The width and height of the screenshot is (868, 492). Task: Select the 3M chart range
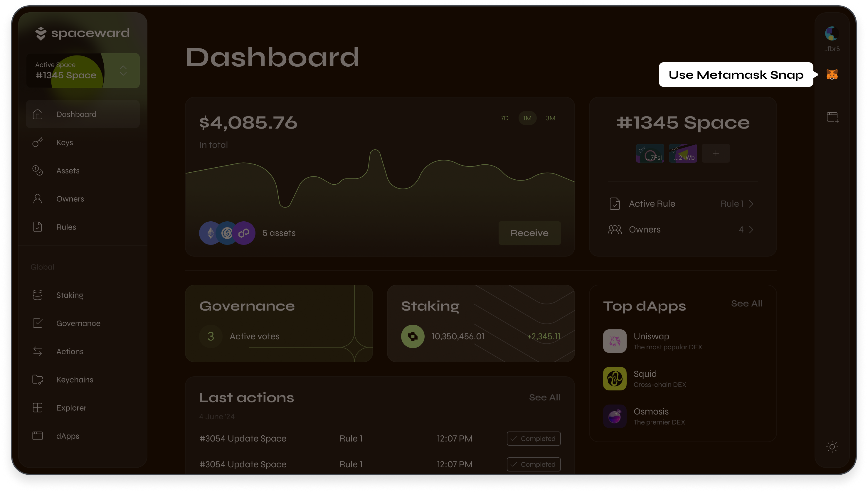click(x=550, y=118)
